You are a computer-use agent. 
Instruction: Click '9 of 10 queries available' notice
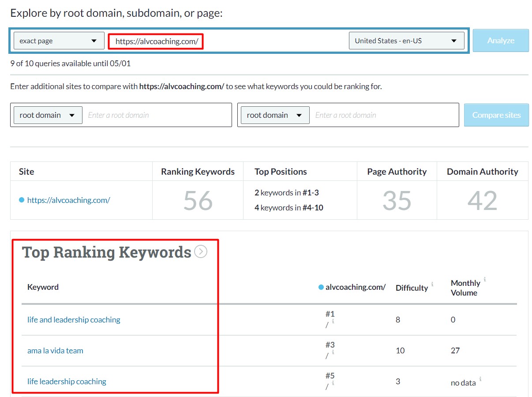point(71,64)
